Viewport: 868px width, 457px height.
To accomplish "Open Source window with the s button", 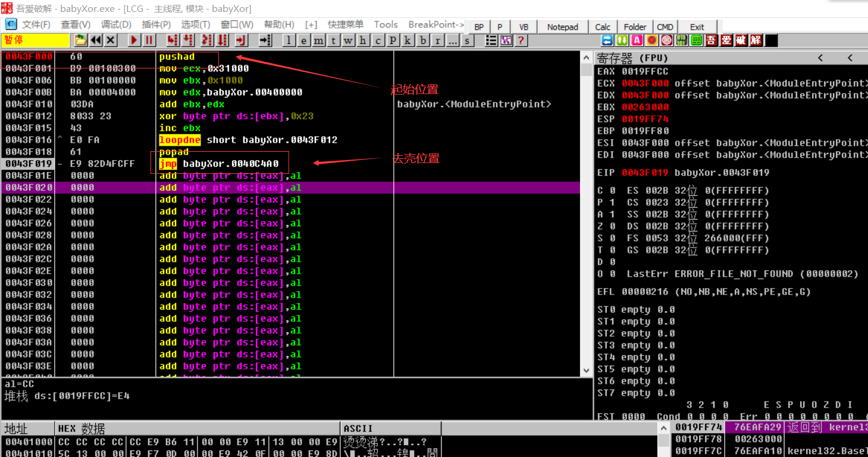I will click(468, 40).
